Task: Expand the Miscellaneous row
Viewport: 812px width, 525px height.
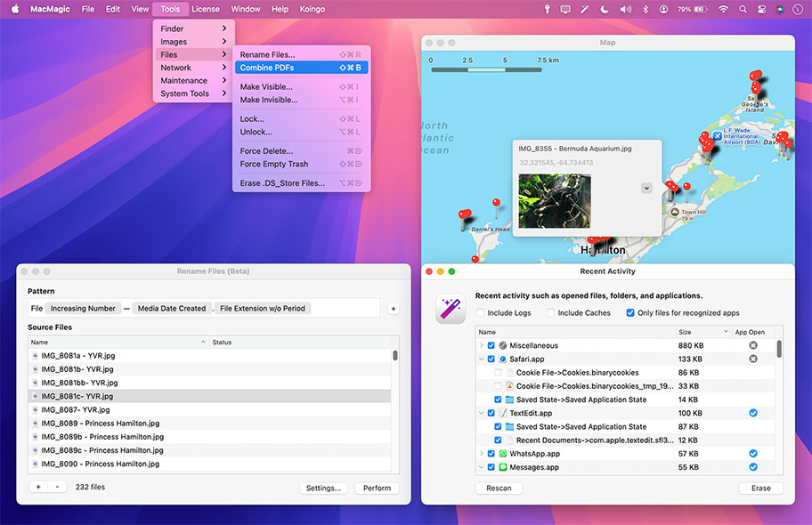Action: (481, 345)
